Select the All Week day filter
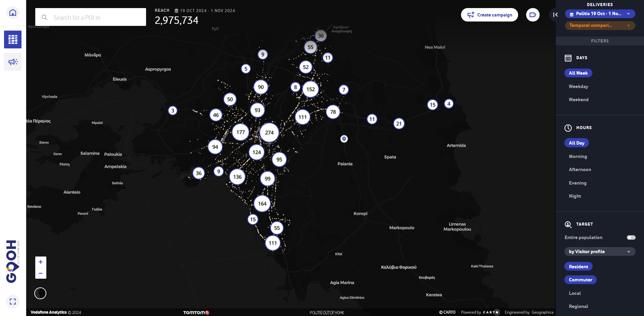The height and width of the screenshot is (316, 644). 578,73
